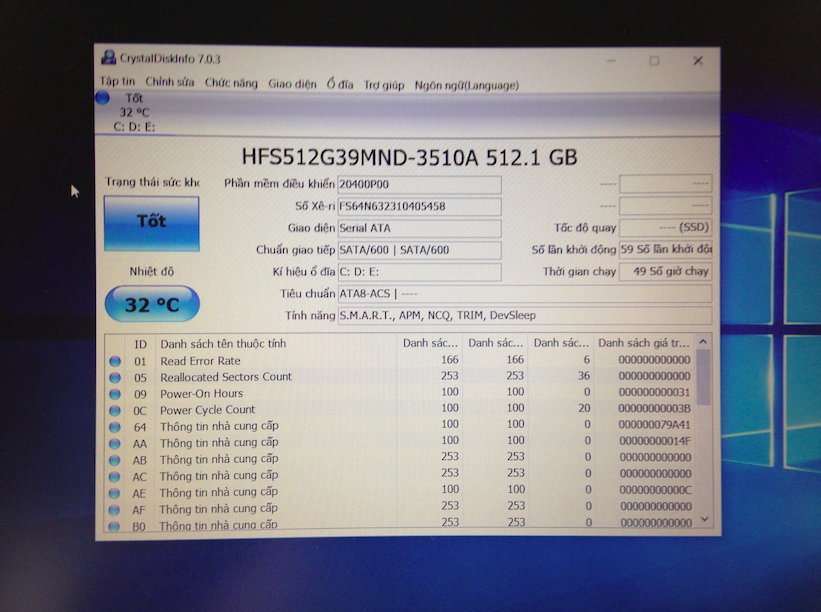Click status icon of attribute row AC
The height and width of the screenshot is (612, 821).
[114, 477]
